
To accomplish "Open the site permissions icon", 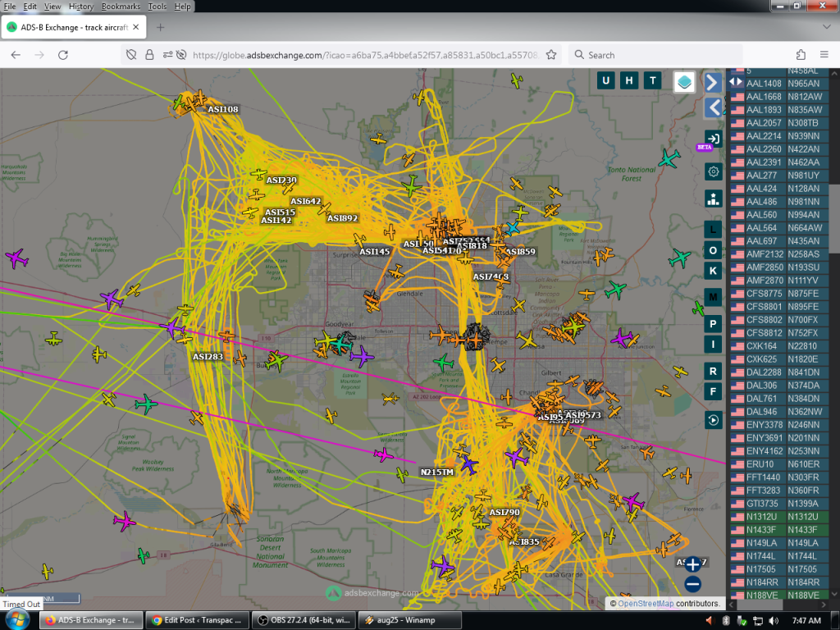I will pos(168,55).
